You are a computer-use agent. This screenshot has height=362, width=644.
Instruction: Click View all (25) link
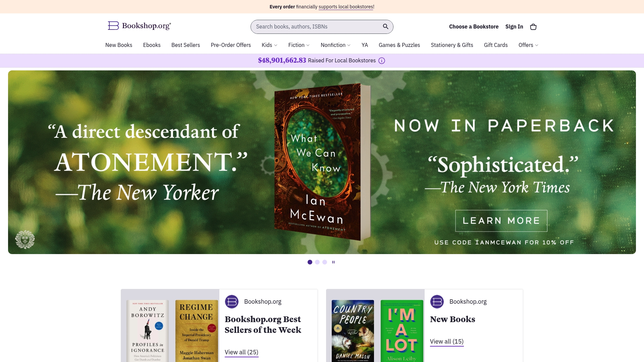(x=241, y=352)
